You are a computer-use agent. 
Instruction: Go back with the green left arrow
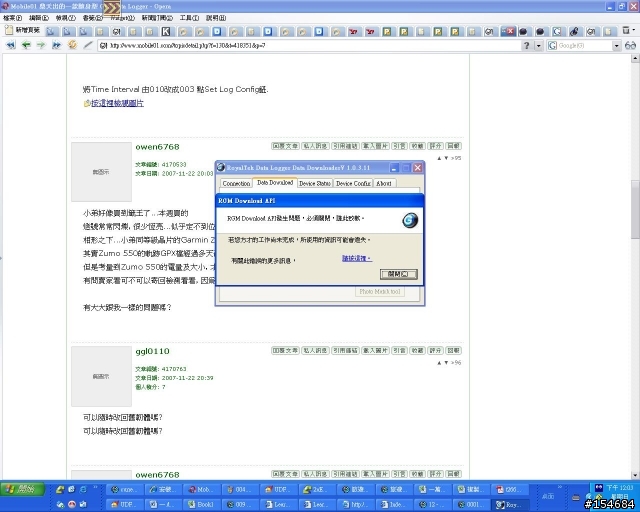(26, 45)
